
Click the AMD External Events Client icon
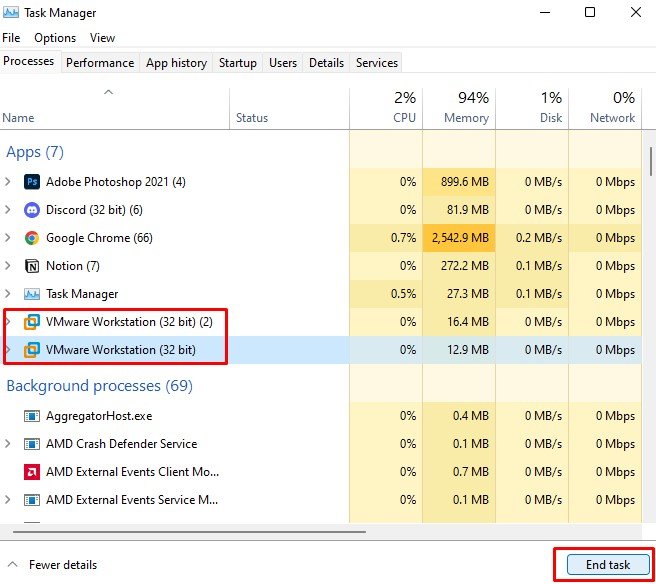[x=31, y=472]
